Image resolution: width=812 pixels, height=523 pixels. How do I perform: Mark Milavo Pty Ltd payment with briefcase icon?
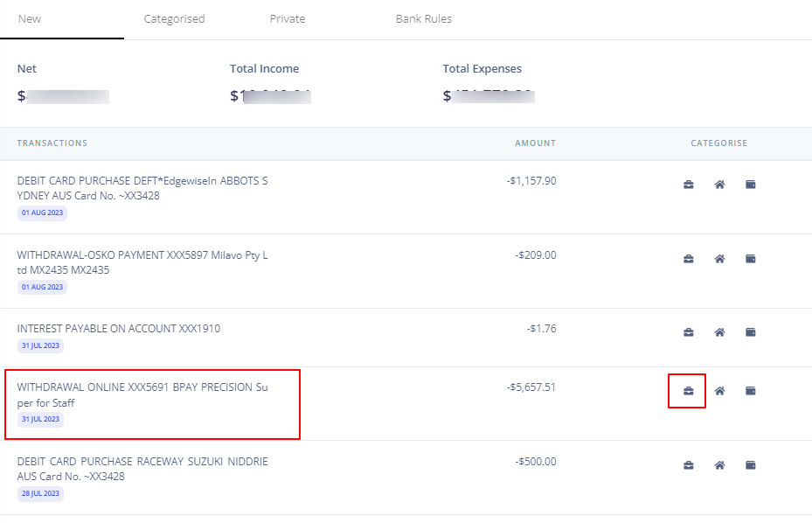688,259
